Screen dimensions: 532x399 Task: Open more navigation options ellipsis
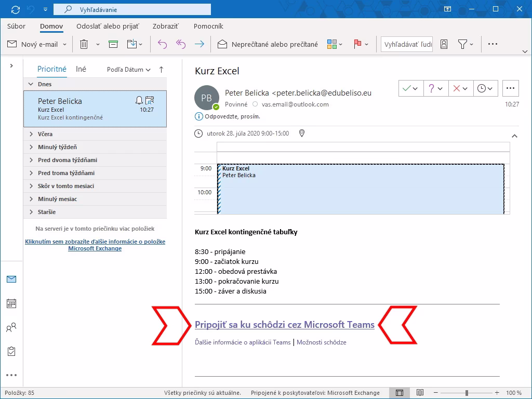click(11, 375)
